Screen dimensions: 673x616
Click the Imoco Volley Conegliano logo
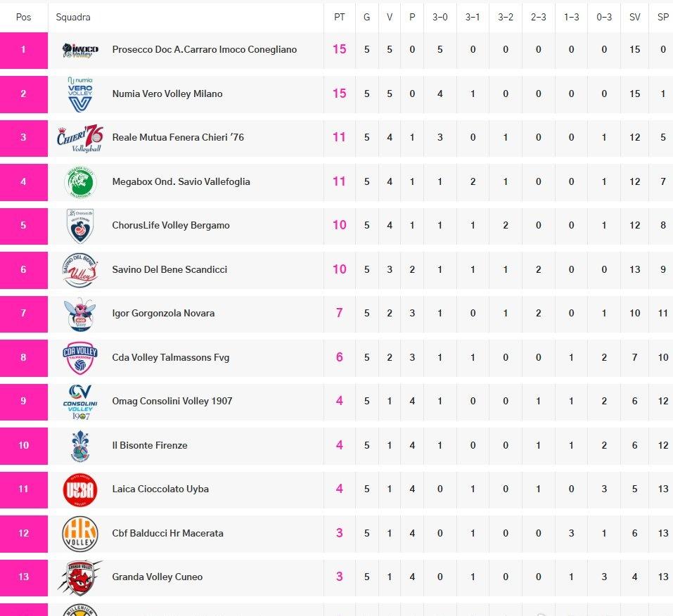coord(80,50)
